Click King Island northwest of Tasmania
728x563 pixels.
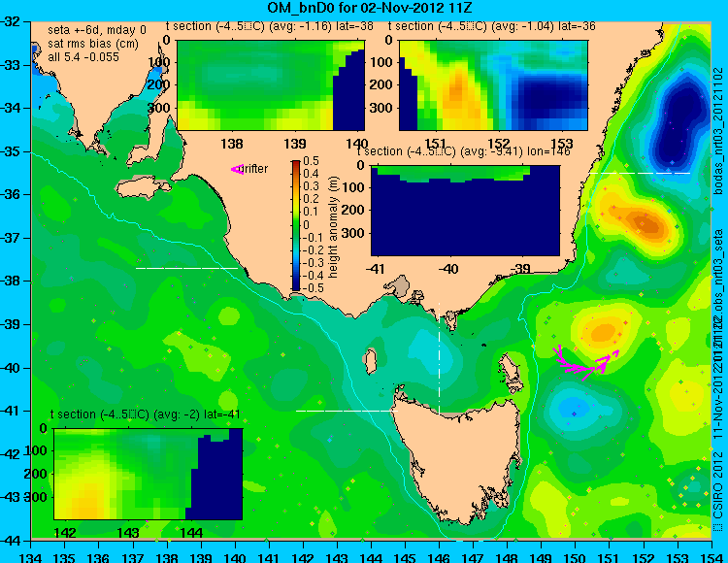[370, 361]
